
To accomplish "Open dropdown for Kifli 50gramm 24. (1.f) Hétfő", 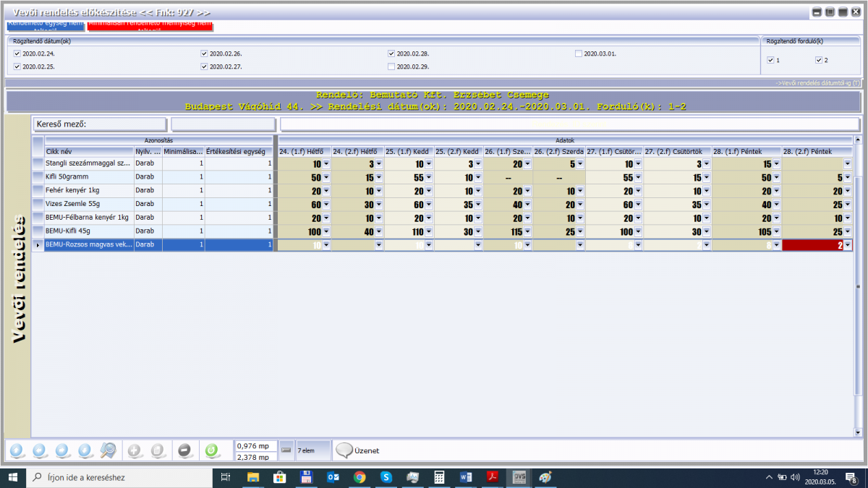I will (x=326, y=178).
